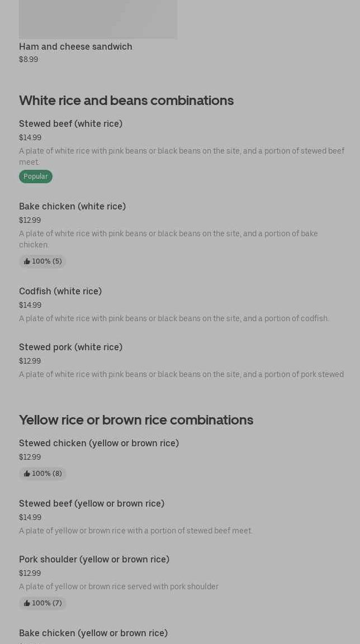Click the Popular badge under Stewed beef
The width and height of the screenshot is (360, 644).
(36, 176)
